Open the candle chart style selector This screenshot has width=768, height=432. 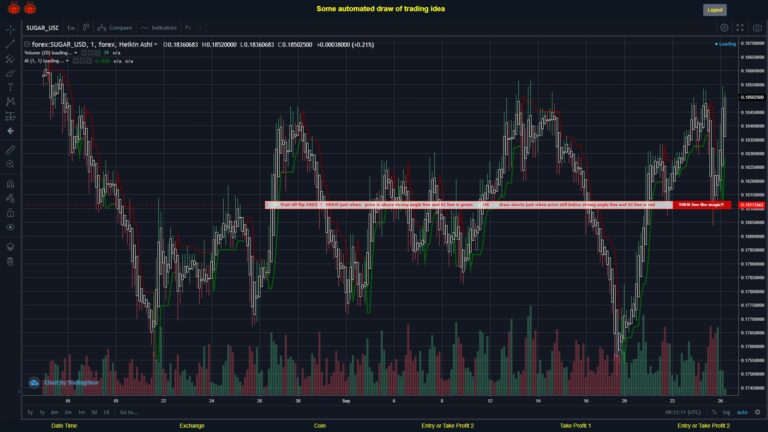pos(86,27)
